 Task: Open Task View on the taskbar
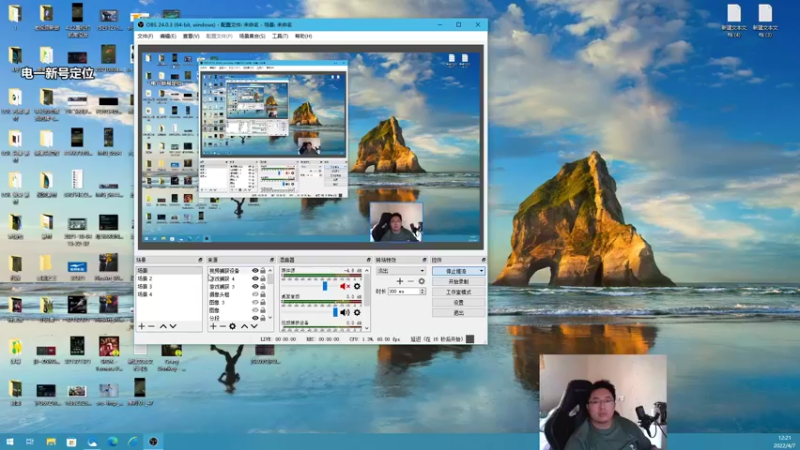30,441
